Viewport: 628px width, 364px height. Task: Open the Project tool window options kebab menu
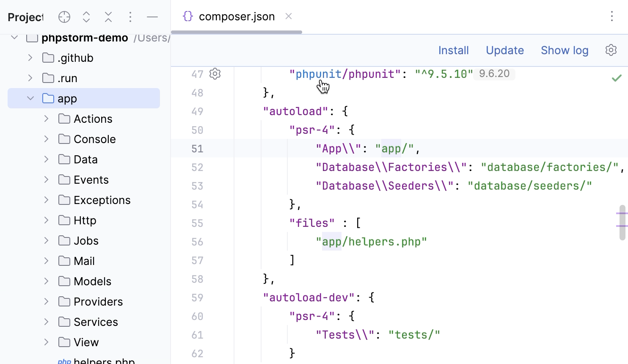130,17
